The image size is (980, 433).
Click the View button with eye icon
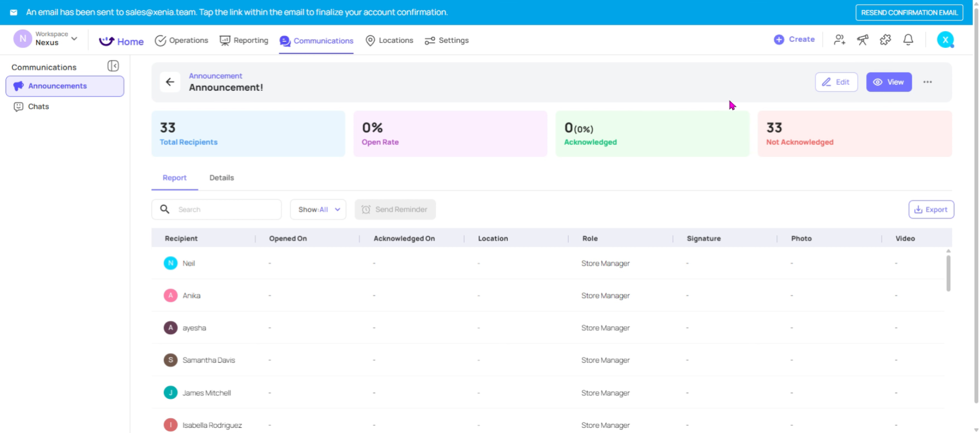(x=889, y=82)
